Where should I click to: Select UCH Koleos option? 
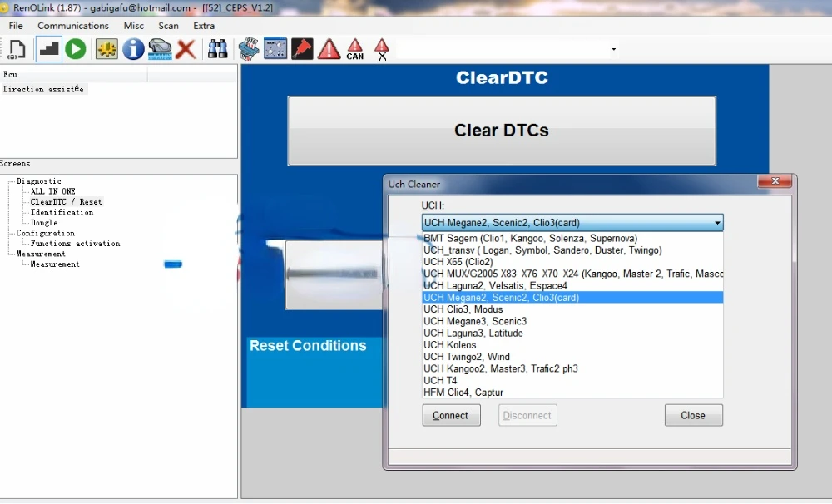point(572,345)
